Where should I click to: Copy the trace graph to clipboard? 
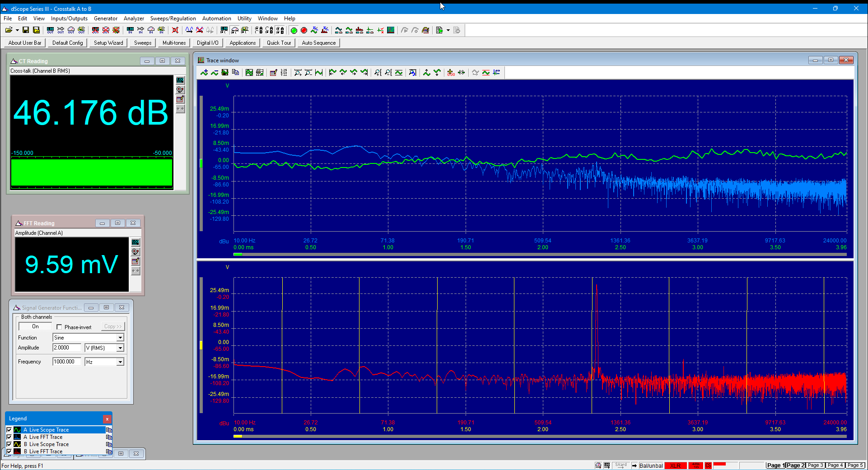pyautogui.click(x=235, y=73)
